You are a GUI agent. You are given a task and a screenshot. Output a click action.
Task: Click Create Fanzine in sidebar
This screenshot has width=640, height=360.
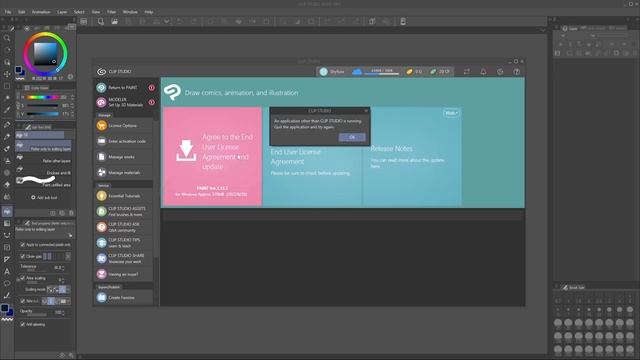coord(124,298)
